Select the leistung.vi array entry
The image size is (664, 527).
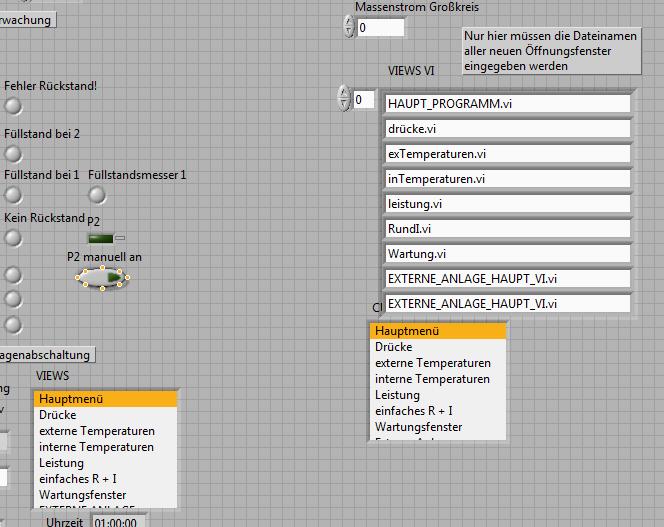(x=507, y=204)
